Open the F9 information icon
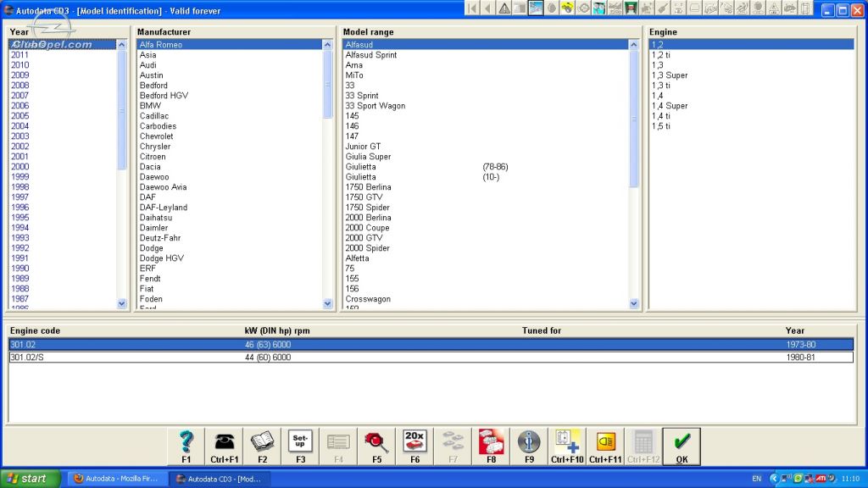The image size is (868, 488). tap(529, 446)
